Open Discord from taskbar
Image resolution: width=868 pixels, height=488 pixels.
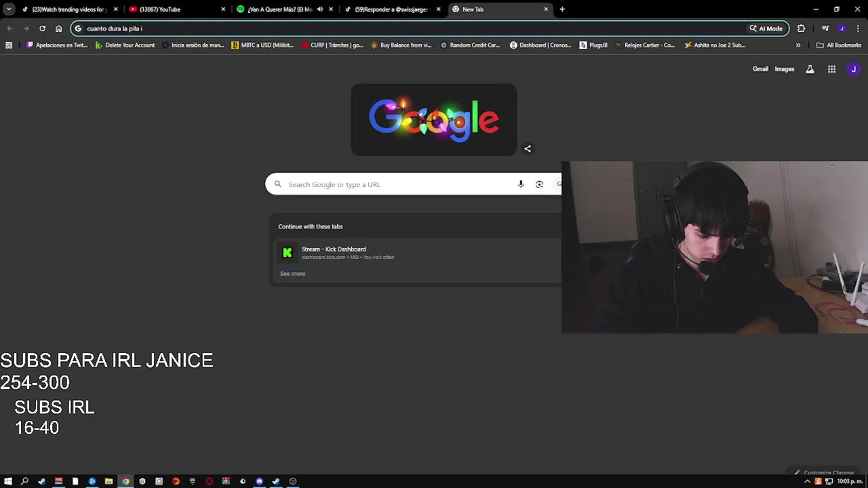(x=259, y=481)
